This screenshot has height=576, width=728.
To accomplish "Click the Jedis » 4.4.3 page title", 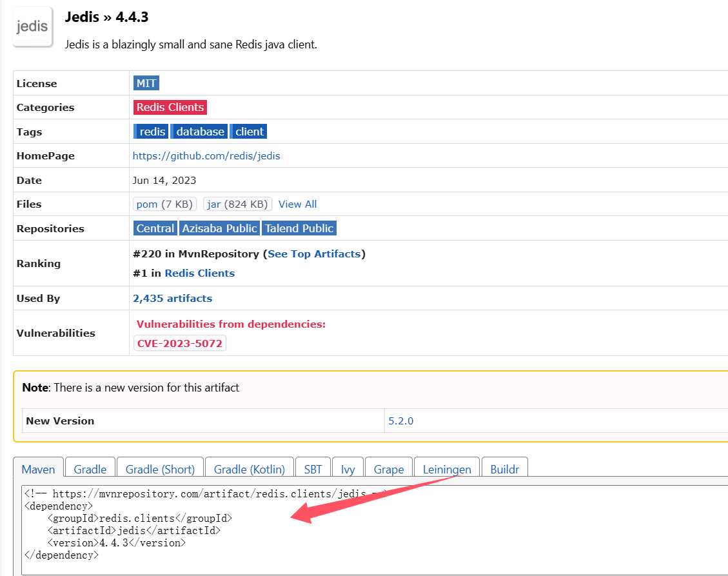I will point(107,17).
